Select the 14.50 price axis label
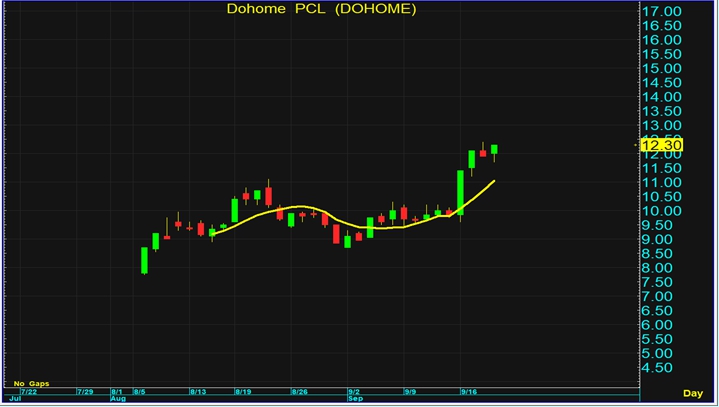 click(x=662, y=82)
